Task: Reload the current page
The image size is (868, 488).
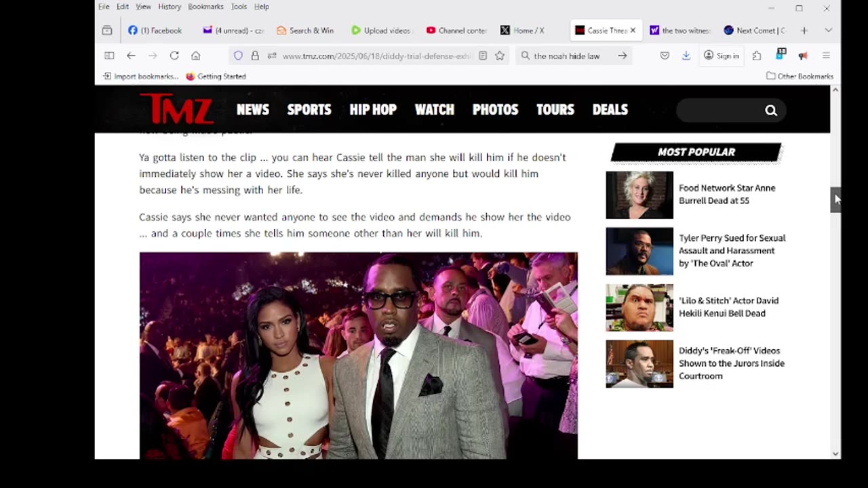Action: pyautogui.click(x=174, y=56)
